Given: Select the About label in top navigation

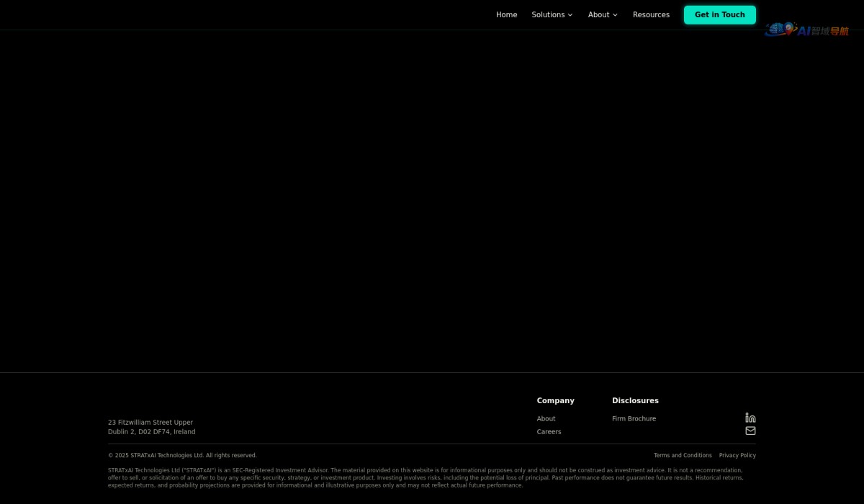Looking at the screenshot, I should click(x=598, y=15).
